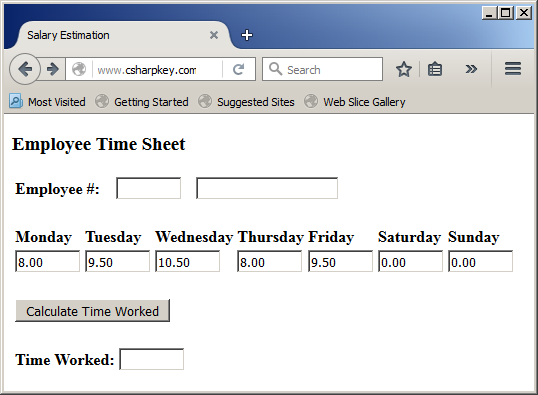Select the Salary Estimation tab

124,35
